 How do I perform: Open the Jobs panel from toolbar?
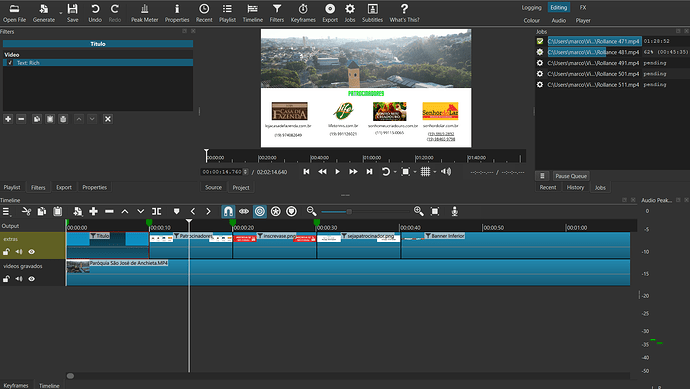coord(350,13)
